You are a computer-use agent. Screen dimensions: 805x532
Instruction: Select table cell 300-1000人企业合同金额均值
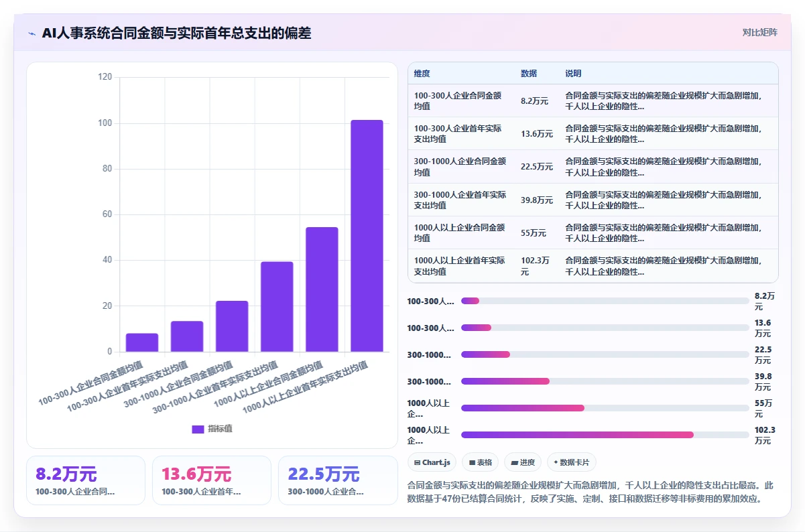[460, 167]
